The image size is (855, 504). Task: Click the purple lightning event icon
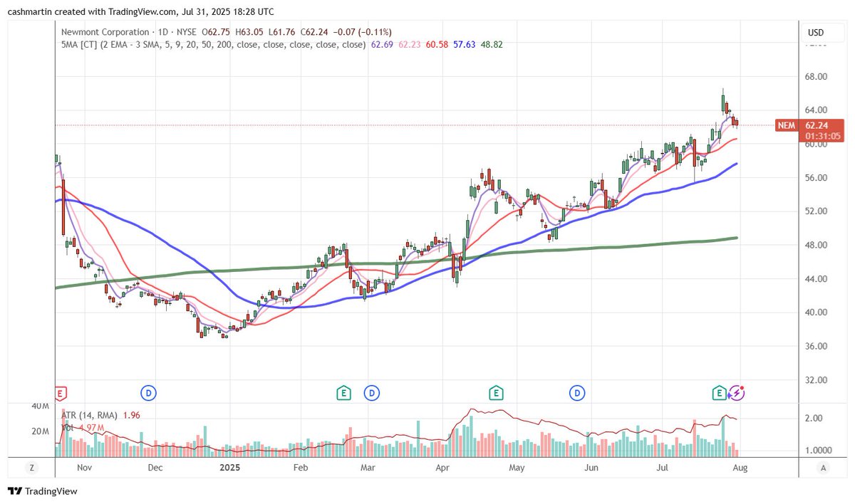[x=737, y=392]
